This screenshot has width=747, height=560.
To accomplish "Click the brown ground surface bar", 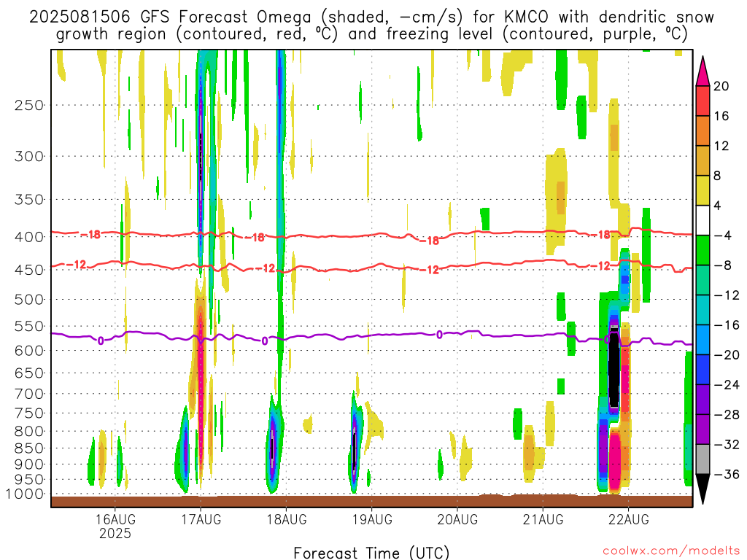I will pyautogui.click(x=371, y=501).
